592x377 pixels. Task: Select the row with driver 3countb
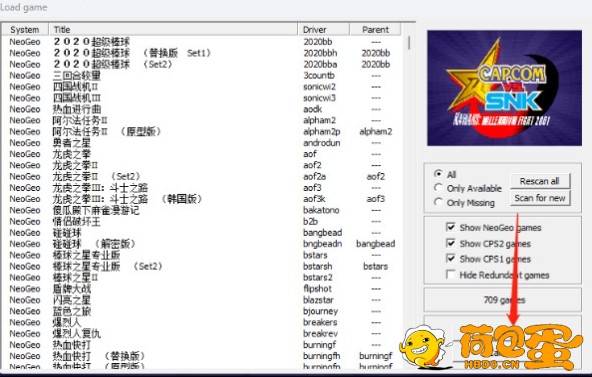point(202,75)
